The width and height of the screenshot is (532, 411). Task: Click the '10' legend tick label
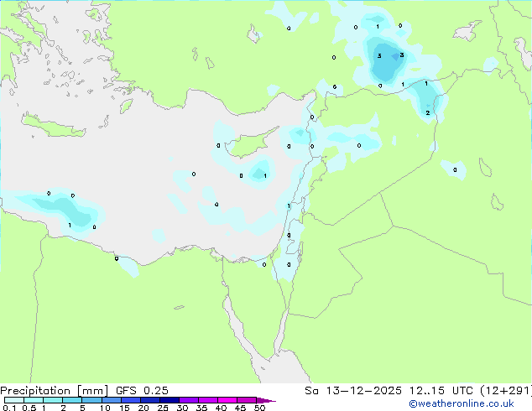click(105, 408)
